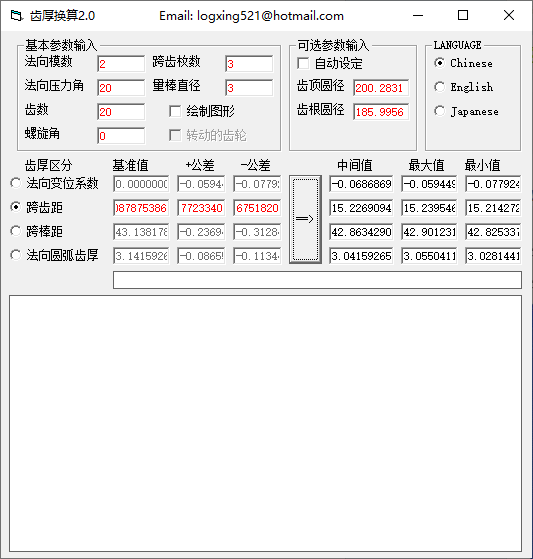Click the 基准值 column header text
This screenshot has width=533, height=559.
click(x=130, y=165)
